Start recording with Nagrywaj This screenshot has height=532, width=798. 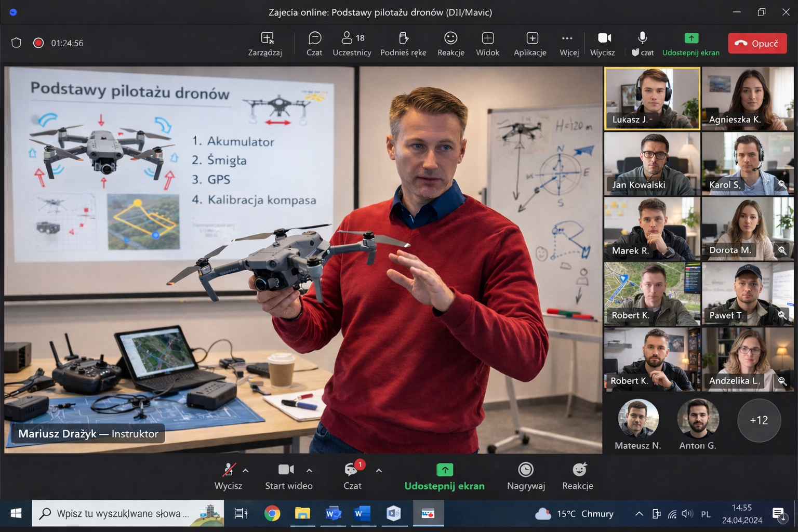[x=526, y=476]
